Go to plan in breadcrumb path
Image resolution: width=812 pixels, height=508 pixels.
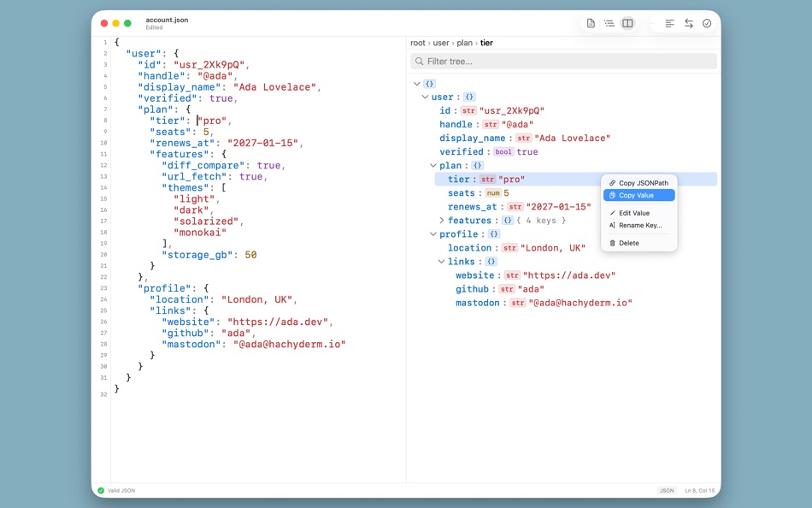click(x=464, y=43)
